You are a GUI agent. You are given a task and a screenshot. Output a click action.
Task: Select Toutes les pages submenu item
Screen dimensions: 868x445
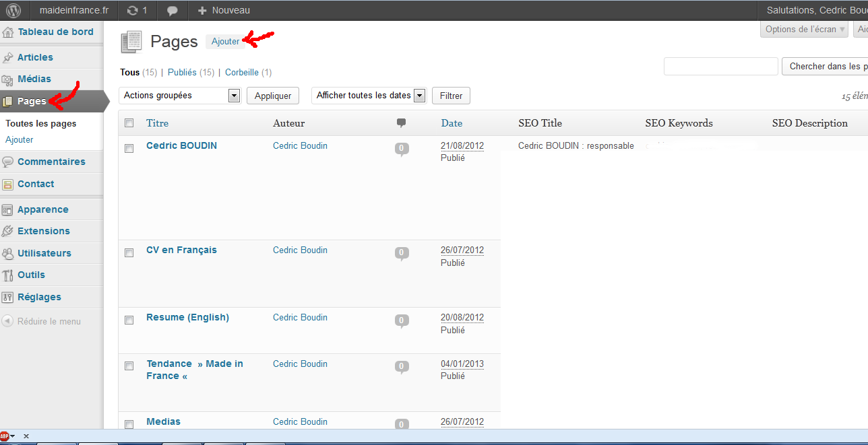pos(41,123)
